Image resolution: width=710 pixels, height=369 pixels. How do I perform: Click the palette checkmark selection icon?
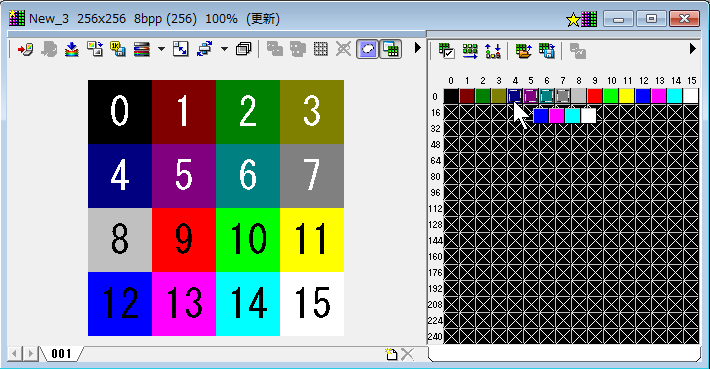[446, 50]
